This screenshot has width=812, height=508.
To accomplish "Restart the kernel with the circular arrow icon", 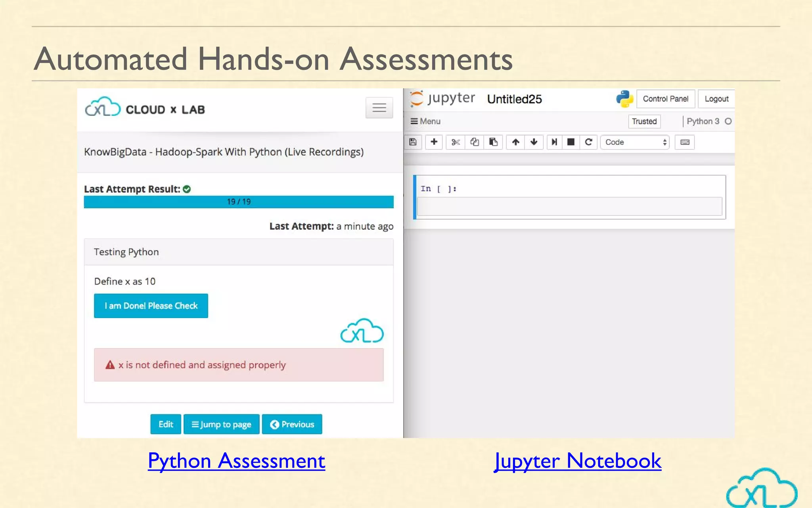I will coord(588,142).
